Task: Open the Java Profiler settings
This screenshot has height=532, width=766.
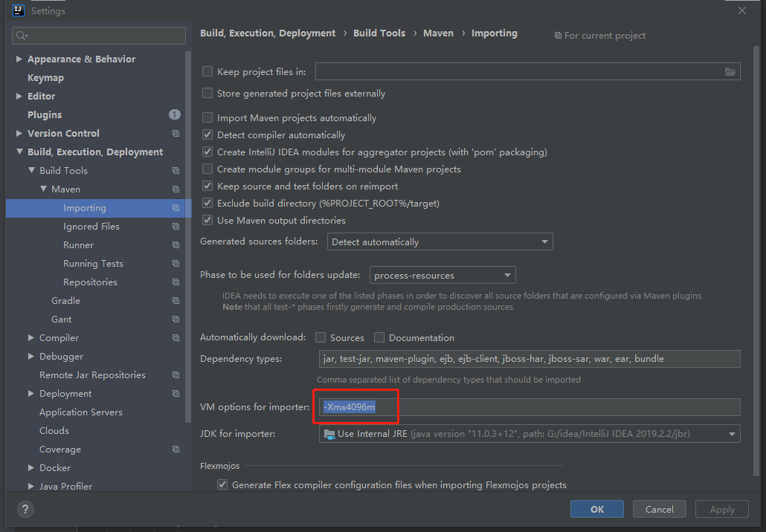Action: [65, 486]
